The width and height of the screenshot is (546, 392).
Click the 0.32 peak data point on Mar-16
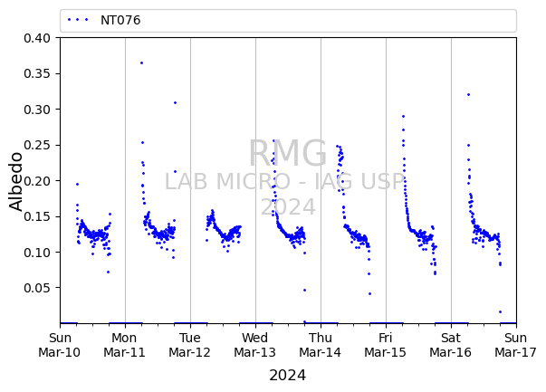pyautogui.click(x=468, y=95)
